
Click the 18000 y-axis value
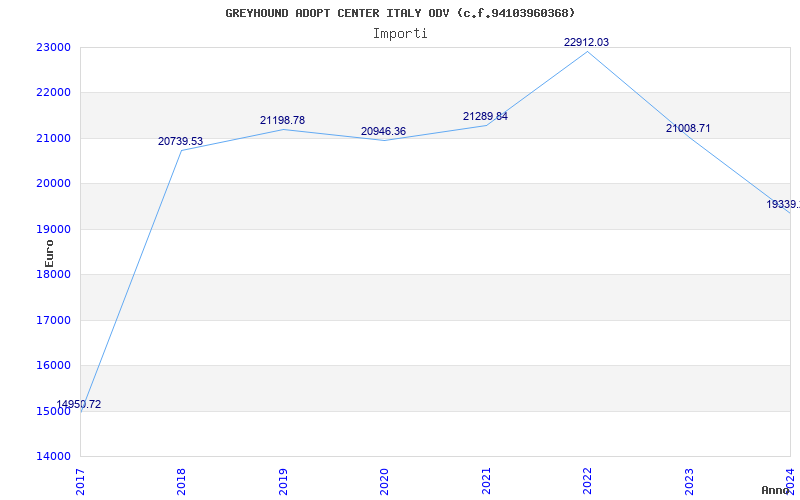tap(53, 274)
